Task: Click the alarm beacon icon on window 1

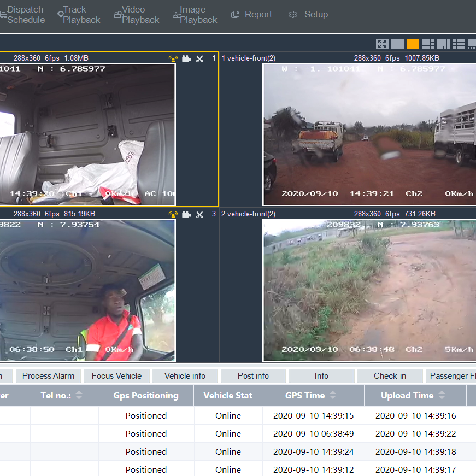Action: (x=173, y=58)
